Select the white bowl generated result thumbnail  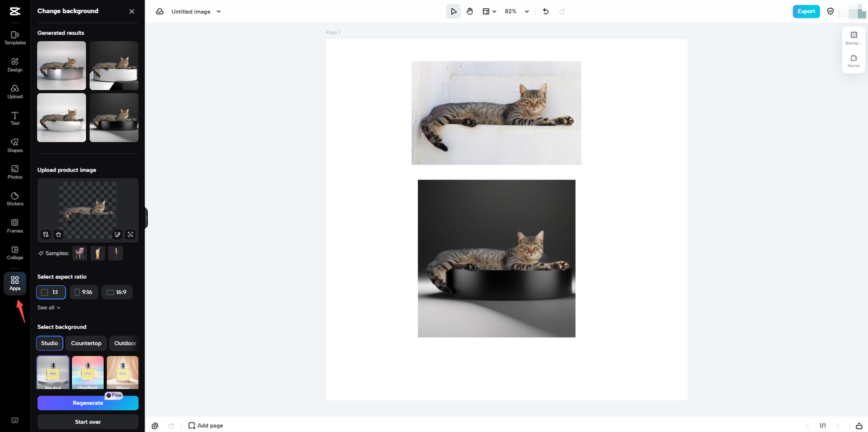click(62, 117)
